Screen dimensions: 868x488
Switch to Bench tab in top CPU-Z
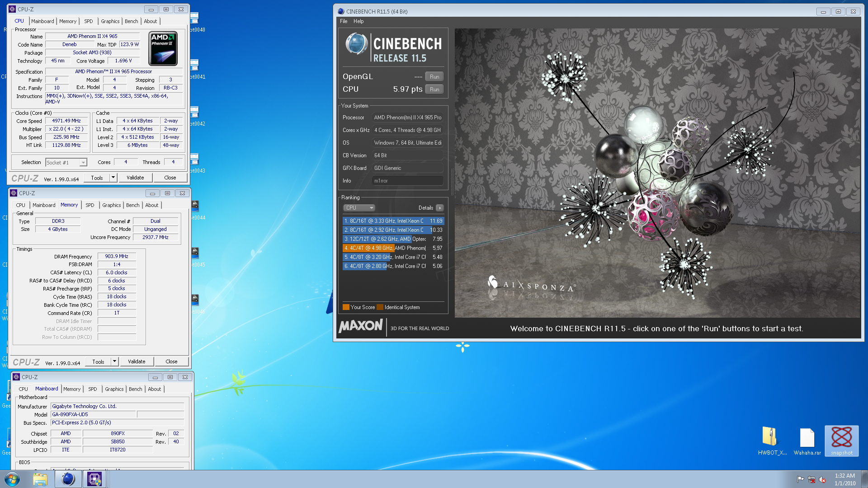(132, 21)
